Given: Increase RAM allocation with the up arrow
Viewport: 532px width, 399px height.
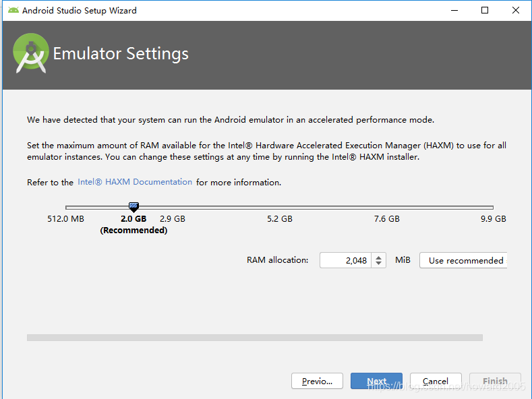Looking at the screenshot, I should [x=379, y=257].
